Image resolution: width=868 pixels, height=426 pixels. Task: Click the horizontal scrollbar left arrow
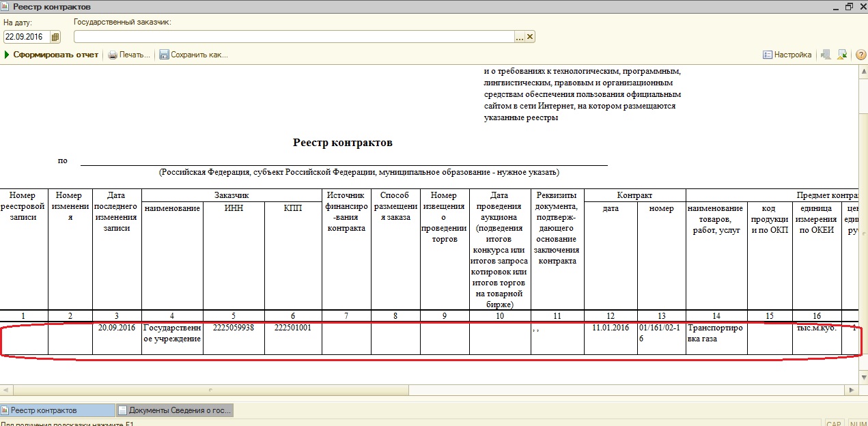(x=5, y=390)
